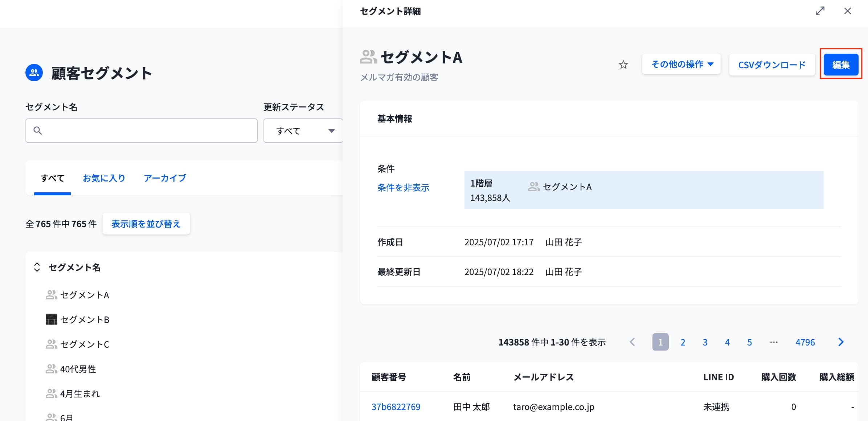Click the blue 編集 button

(x=840, y=65)
